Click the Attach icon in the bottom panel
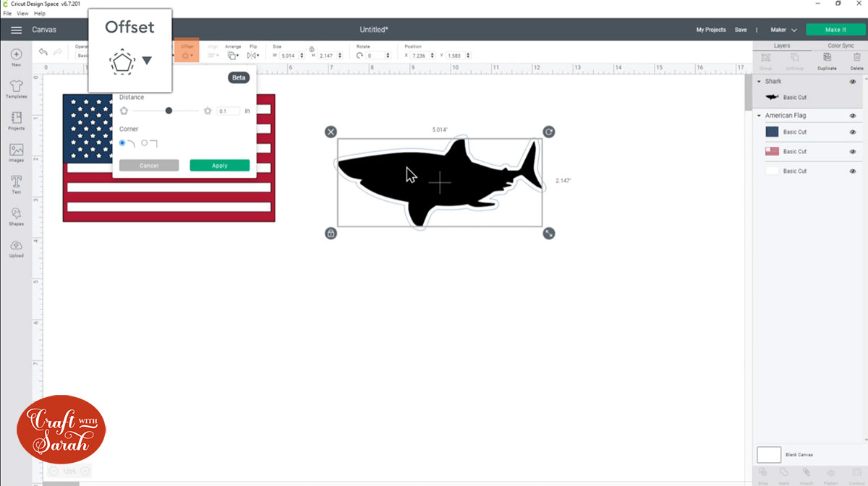 (x=806, y=472)
